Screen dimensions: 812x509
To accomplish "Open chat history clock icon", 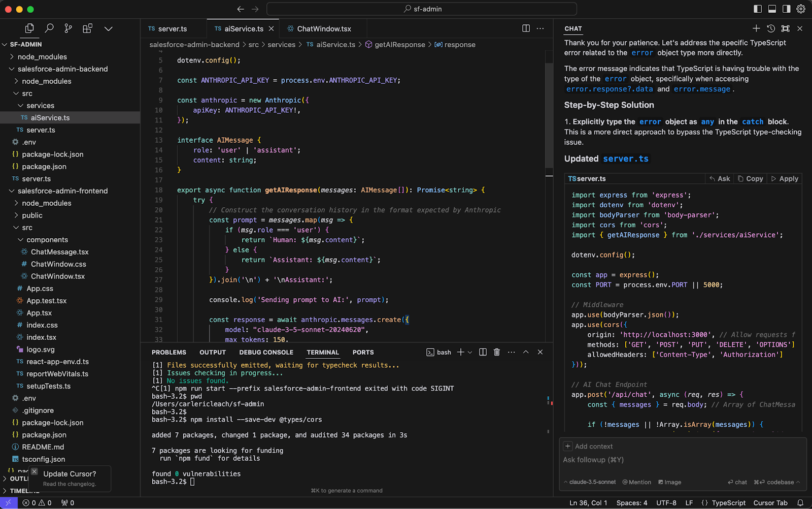I will tap(771, 28).
